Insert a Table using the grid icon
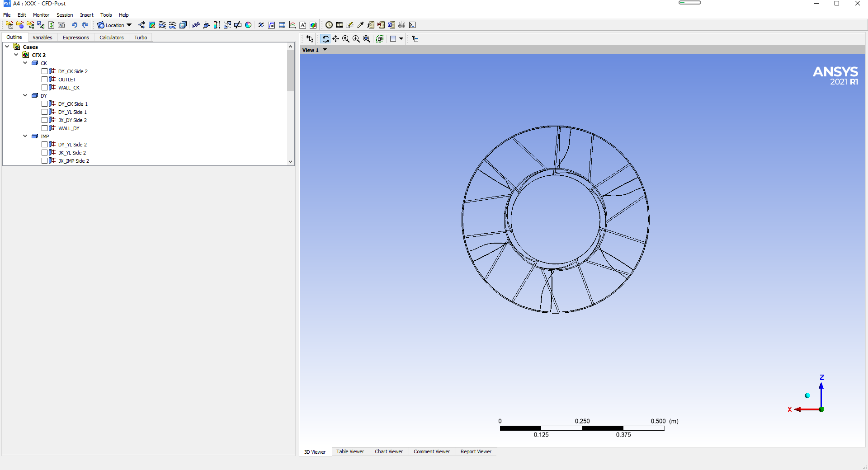868x470 pixels. pyautogui.click(x=282, y=25)
